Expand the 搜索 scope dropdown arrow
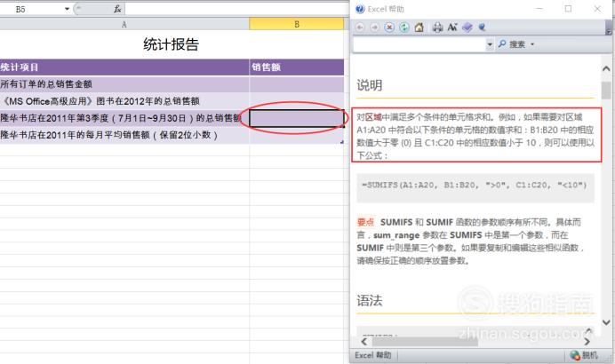The height and width of the screenshot is (364, 615). click(532, 44)
